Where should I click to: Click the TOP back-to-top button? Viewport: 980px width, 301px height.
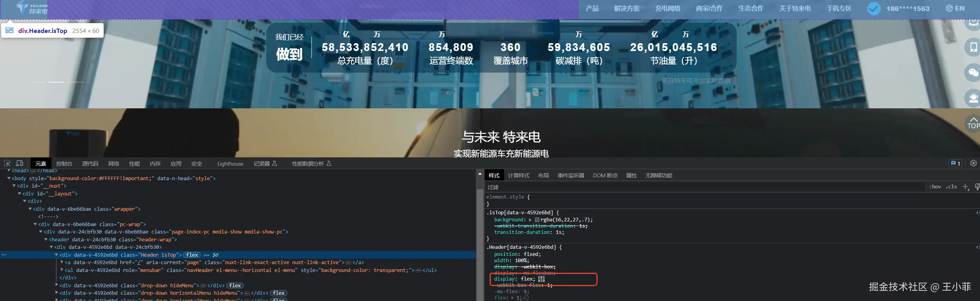click(x=973, y=123)
